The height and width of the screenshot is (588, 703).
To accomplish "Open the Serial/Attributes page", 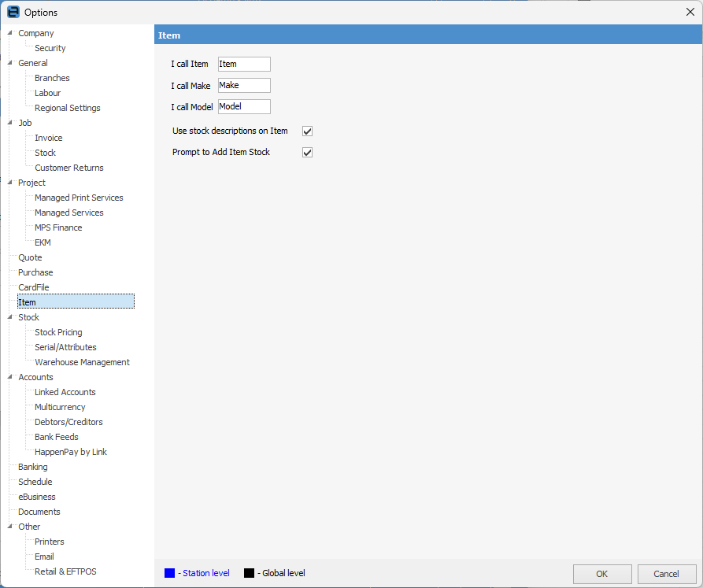I will tap(65, 347).
